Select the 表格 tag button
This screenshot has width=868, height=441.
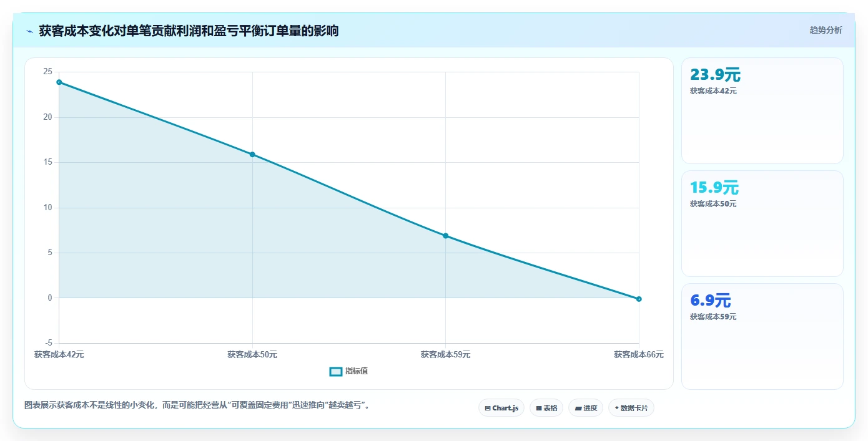coord(546,408)
